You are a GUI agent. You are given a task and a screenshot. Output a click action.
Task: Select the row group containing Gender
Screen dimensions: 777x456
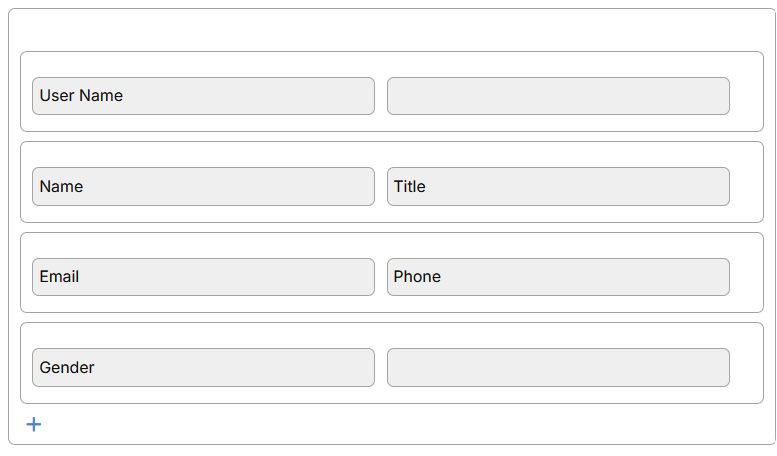point(746,364)
